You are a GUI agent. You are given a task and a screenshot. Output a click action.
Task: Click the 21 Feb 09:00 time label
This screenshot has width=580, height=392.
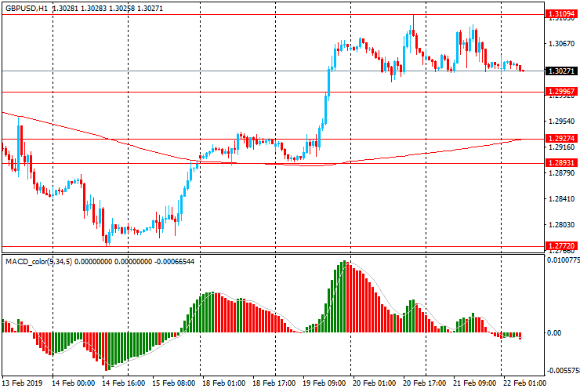click(474, 383)
